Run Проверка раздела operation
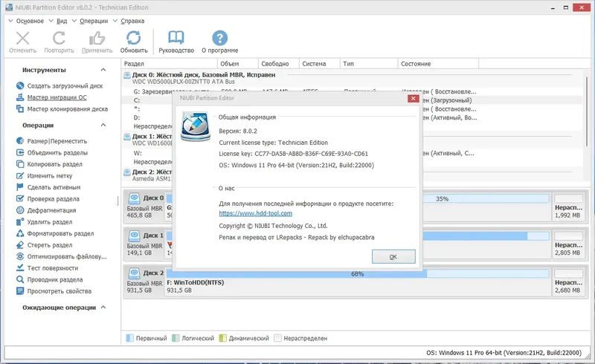This screenshot has width=595, height=364. [x=53, y=199]
